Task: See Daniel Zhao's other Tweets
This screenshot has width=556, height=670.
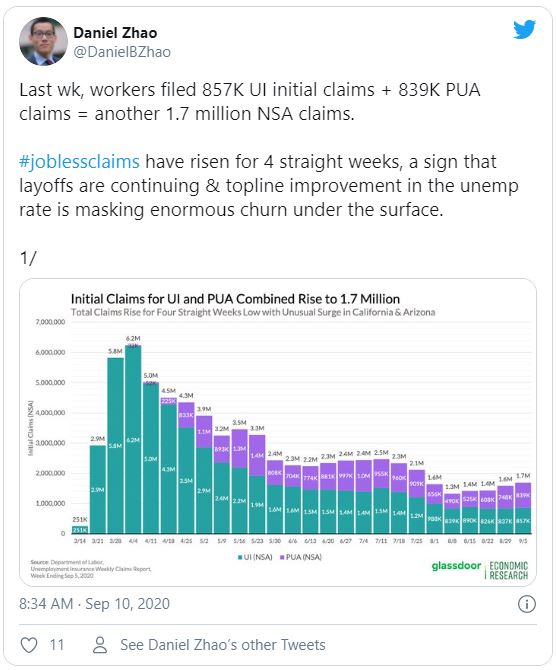Action: [x=223, y=645]
